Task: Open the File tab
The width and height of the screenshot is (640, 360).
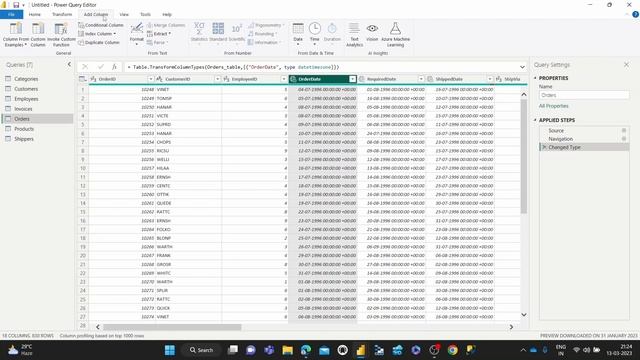Action: (11, 14)
